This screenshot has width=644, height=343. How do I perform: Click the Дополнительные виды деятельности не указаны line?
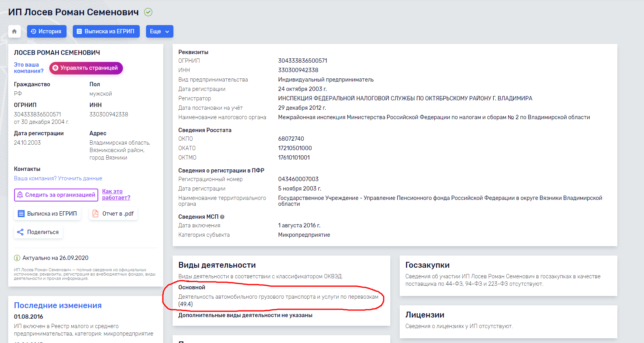245,315
